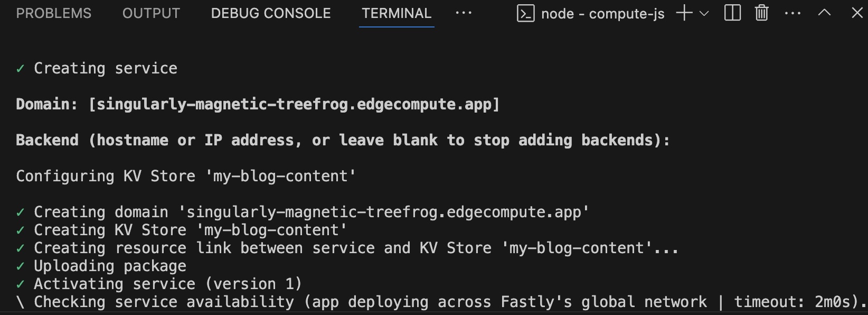Click the Creating service checkmark line
This screenshot has width=868, height=315.
pos(97,68)
